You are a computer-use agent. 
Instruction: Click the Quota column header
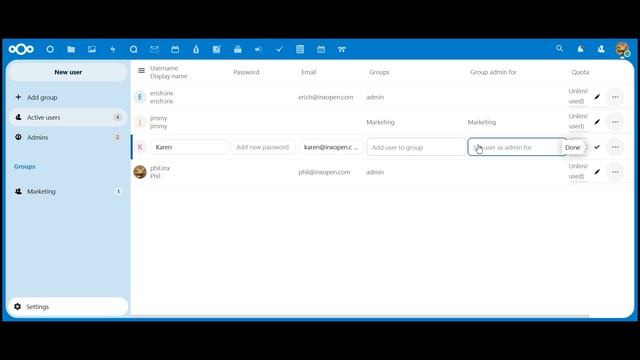(580, 72)
